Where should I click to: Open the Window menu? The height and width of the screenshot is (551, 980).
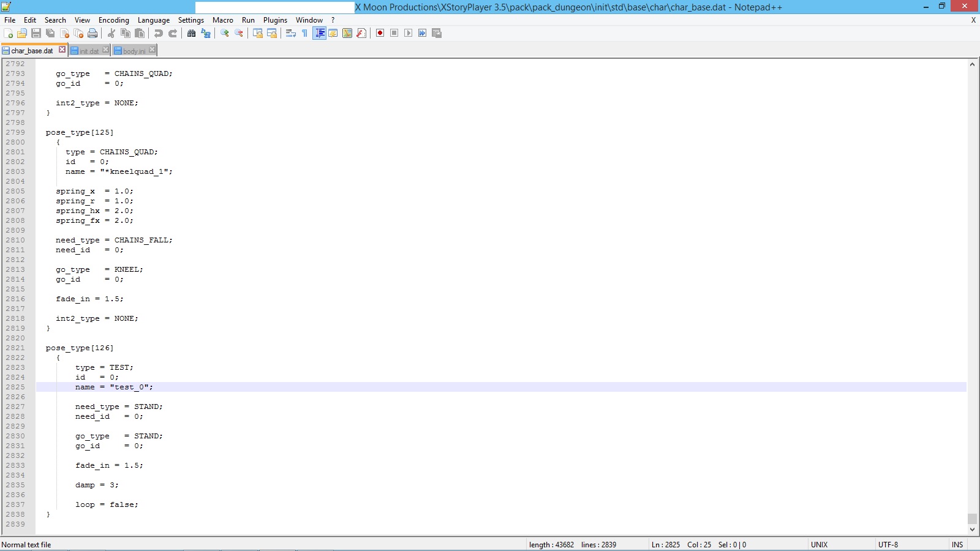[309, 20]
